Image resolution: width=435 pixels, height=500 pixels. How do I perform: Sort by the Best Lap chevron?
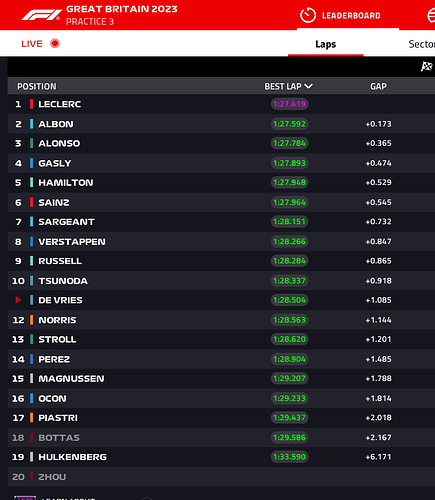tap(309, 86)
